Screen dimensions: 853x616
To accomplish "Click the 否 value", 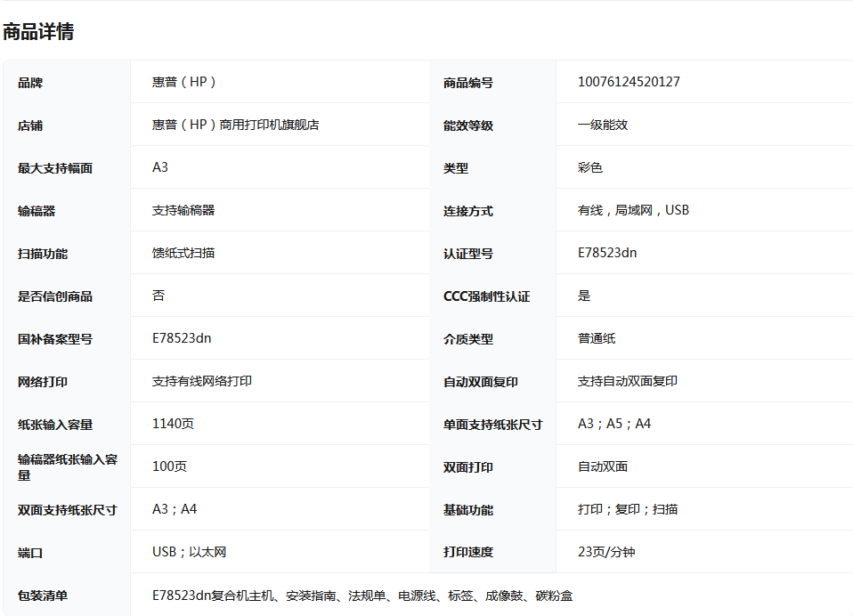I will 158,296.
